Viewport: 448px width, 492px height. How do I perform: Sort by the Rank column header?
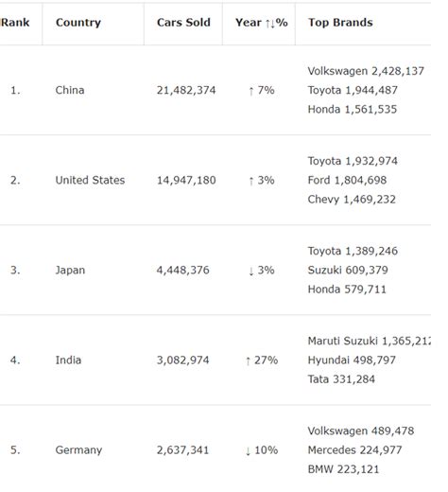point(16,23)
